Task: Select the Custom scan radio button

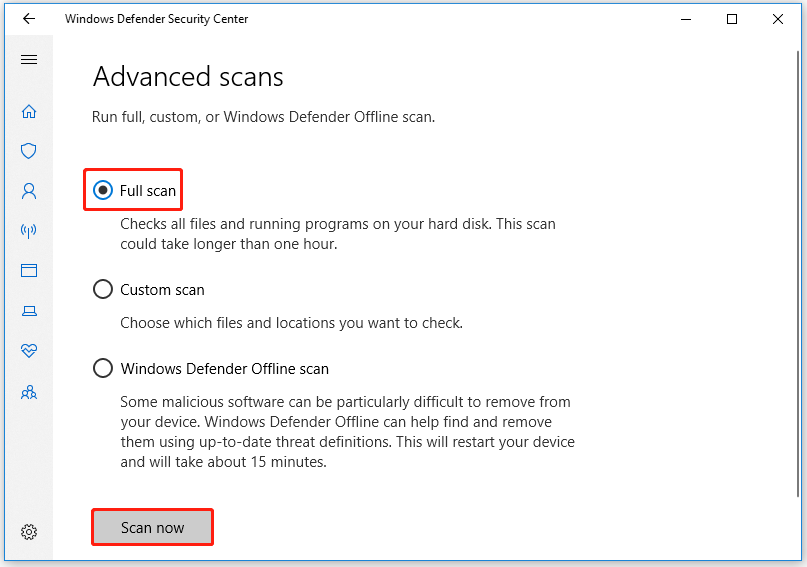Action: click(103, 289)
